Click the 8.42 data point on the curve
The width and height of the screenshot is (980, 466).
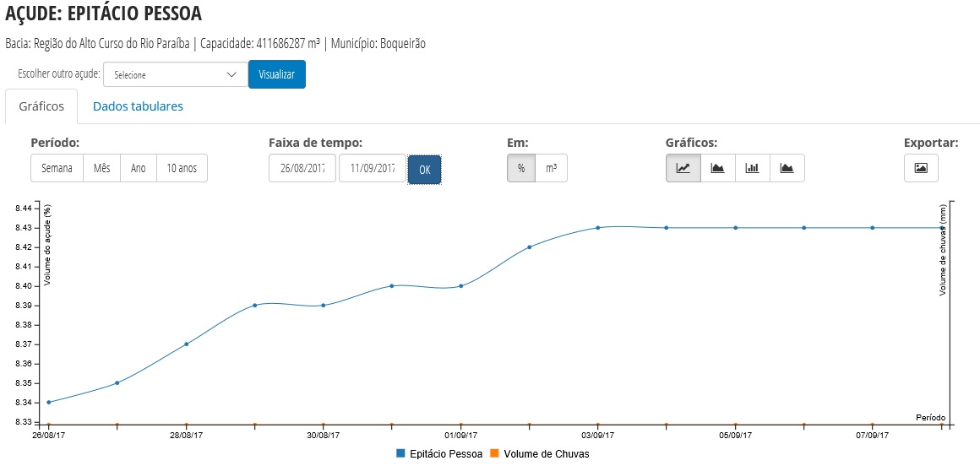tap(530, 247)
